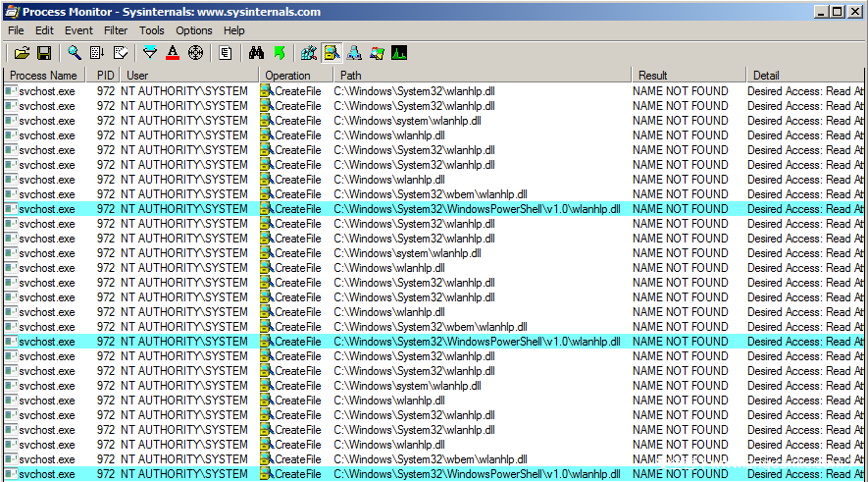
Task: Toggle the Autoscroll toolbar button
Action: [x=97, y=52]
